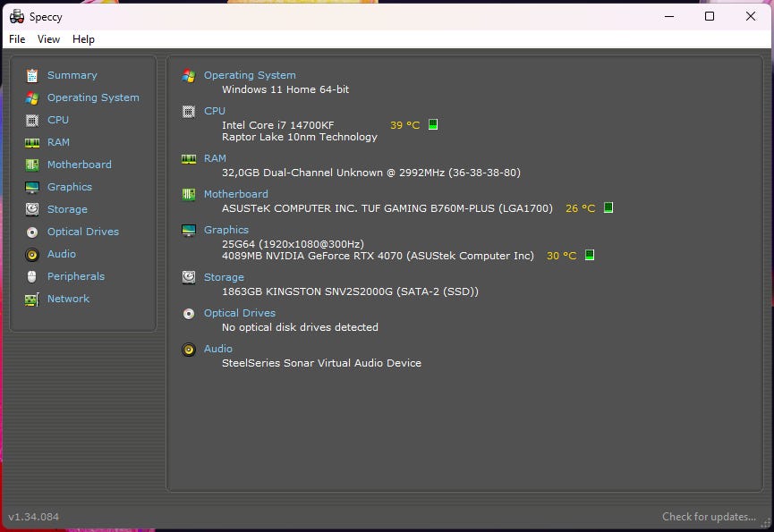Click the Operating System icon in main panel

click(189, 75)
